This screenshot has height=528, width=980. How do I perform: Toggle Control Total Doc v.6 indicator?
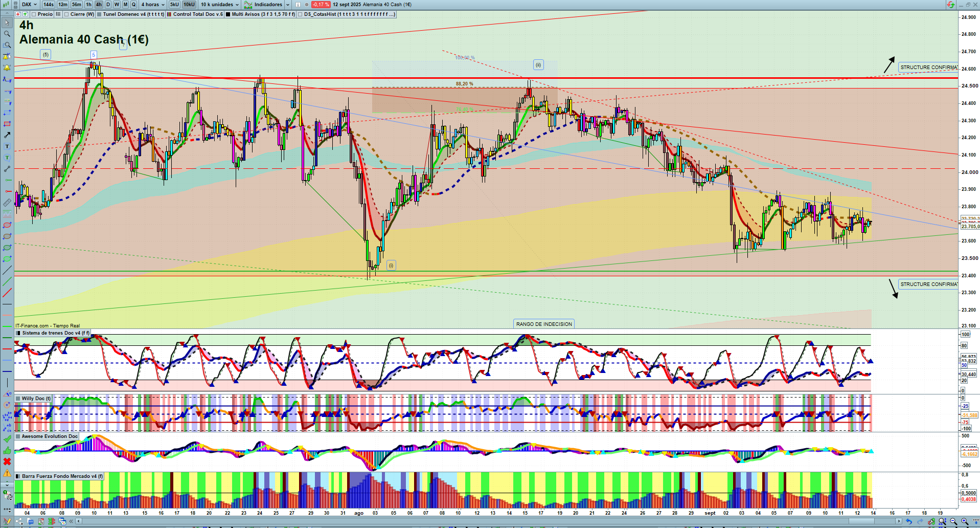point(169,14)
